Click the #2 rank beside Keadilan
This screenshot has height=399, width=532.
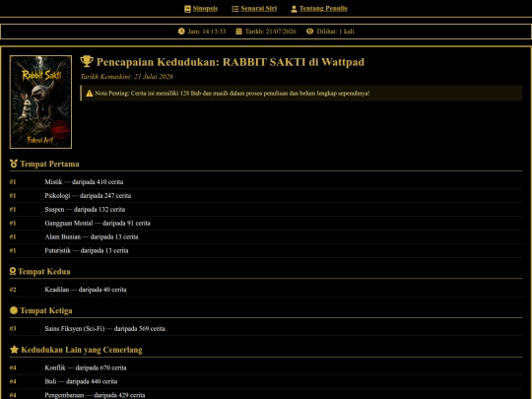click(13, 290)
